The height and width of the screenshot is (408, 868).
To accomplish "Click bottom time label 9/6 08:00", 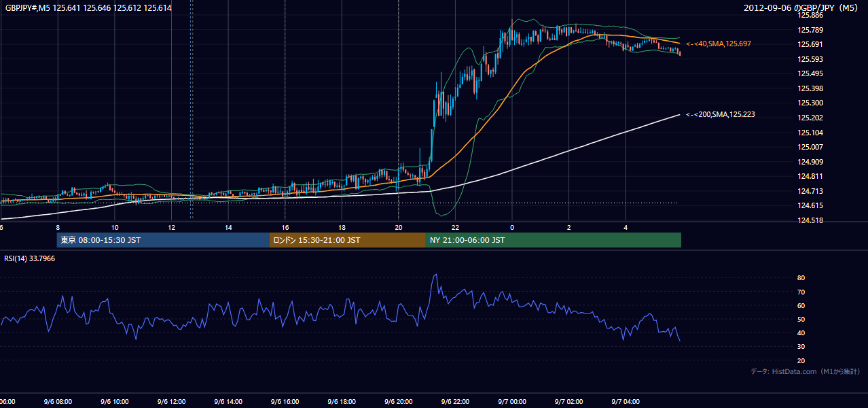I will coord(58,402).
